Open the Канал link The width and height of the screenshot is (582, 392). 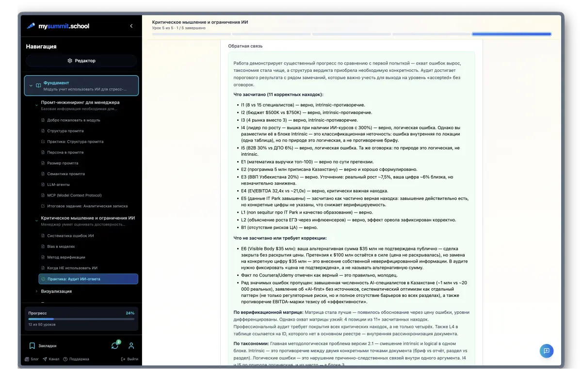pos(50,359)
